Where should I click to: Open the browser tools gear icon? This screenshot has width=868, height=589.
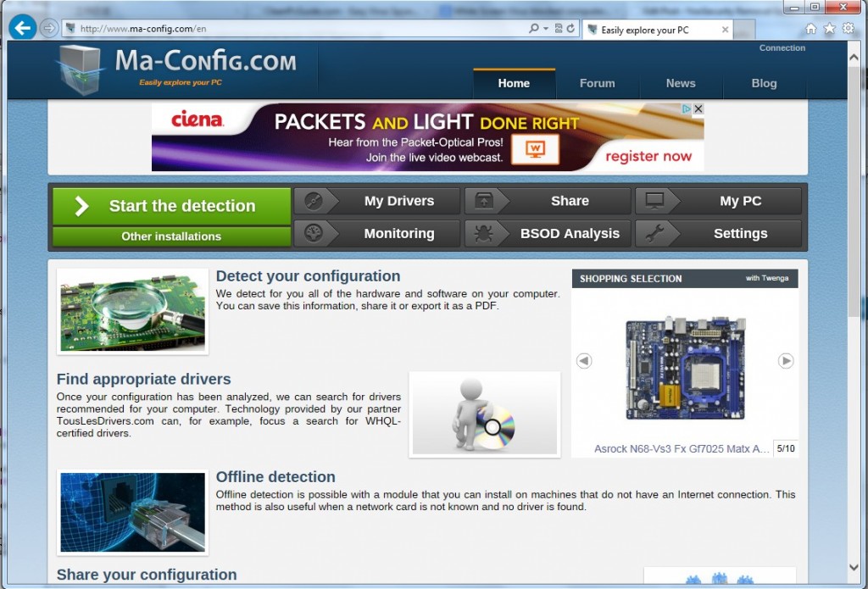pos(848,28)
